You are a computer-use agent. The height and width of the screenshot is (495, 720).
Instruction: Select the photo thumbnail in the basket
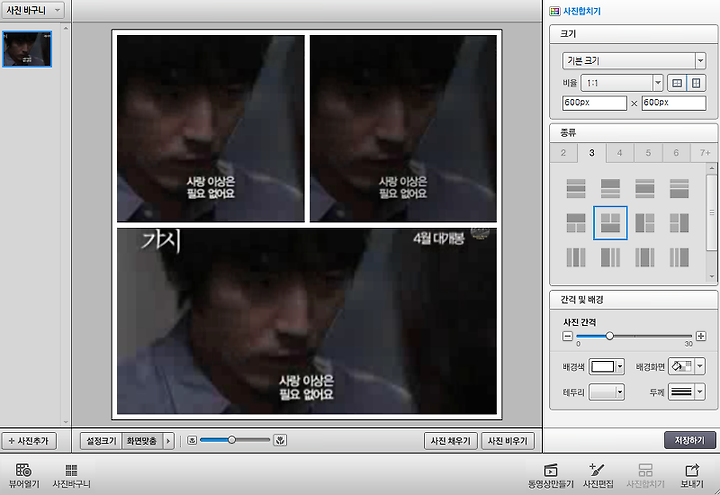(27, 49)
